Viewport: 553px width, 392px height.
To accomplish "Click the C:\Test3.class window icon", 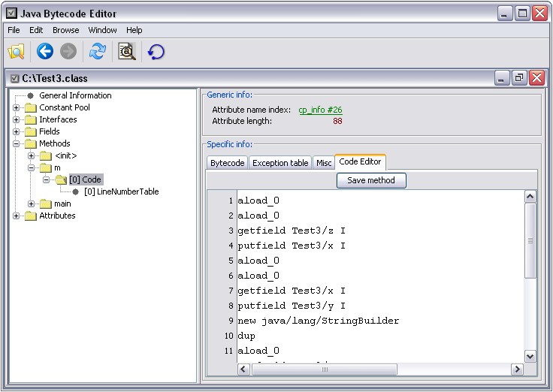I will (14, 78).
